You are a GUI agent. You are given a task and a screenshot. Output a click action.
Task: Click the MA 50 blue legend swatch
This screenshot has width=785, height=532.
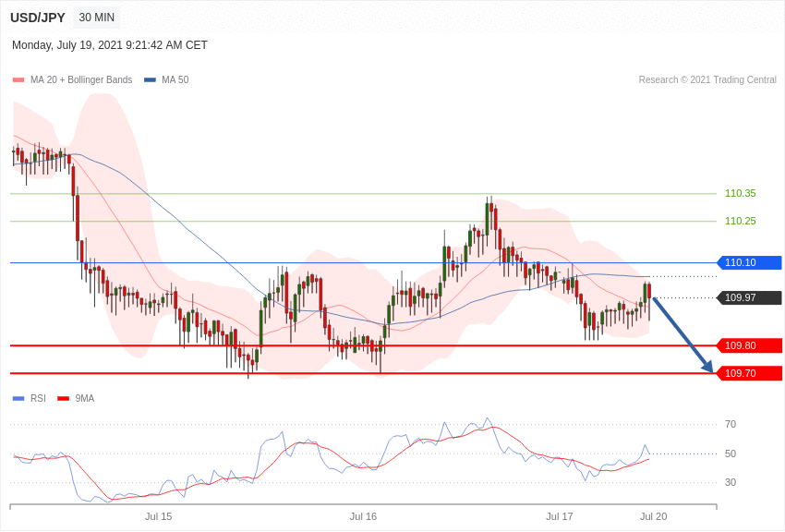click(x=151, y=80)
